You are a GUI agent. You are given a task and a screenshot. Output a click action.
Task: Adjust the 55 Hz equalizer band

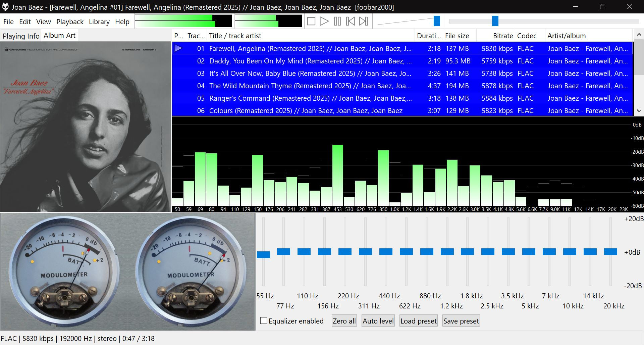click(263, 255)
